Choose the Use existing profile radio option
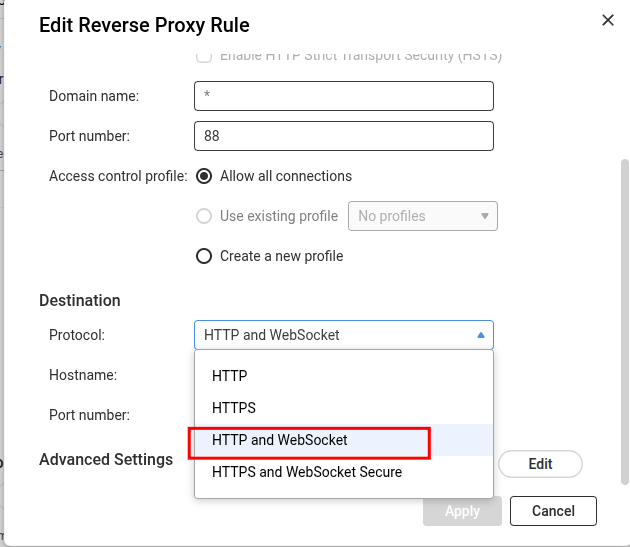Image resolution: width=630 pixels, height=547 pixels. coord(204,216)
